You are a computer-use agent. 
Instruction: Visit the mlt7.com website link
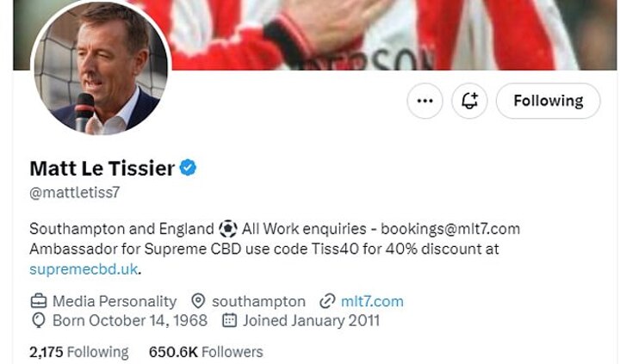click(372, 301)
